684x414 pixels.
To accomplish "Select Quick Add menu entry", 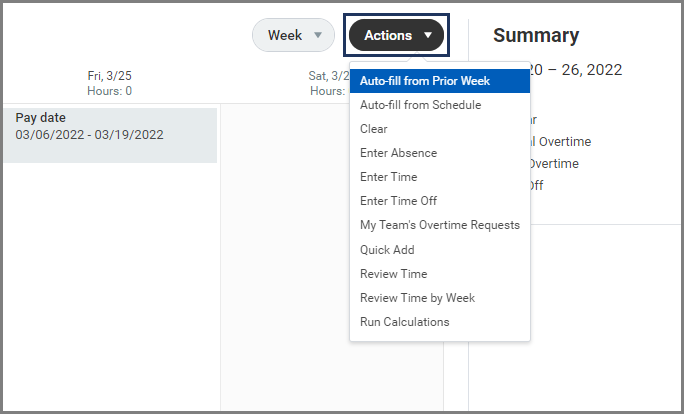I will [x=387, y=250].
